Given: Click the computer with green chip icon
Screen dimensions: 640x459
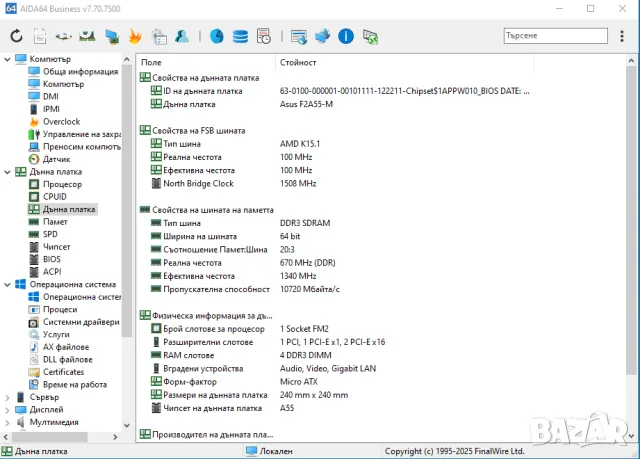Looking at the screenshot, I should (x=111, y=36).
